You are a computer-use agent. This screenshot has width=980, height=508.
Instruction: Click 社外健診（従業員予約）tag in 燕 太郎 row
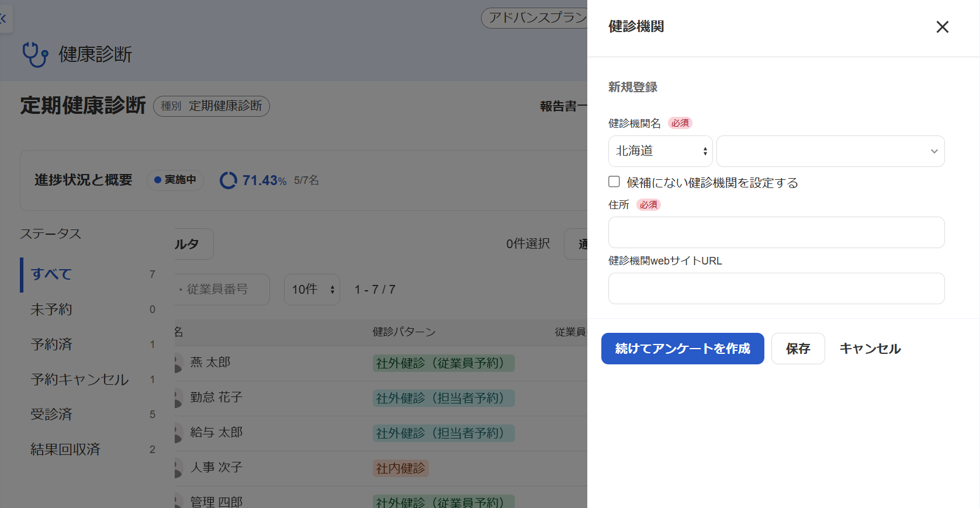click(444, 363)
